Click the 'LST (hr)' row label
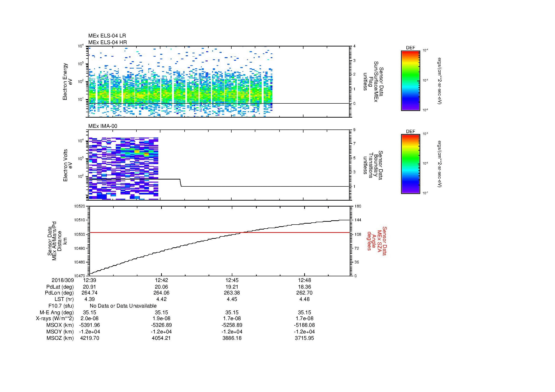 point(64,299)
